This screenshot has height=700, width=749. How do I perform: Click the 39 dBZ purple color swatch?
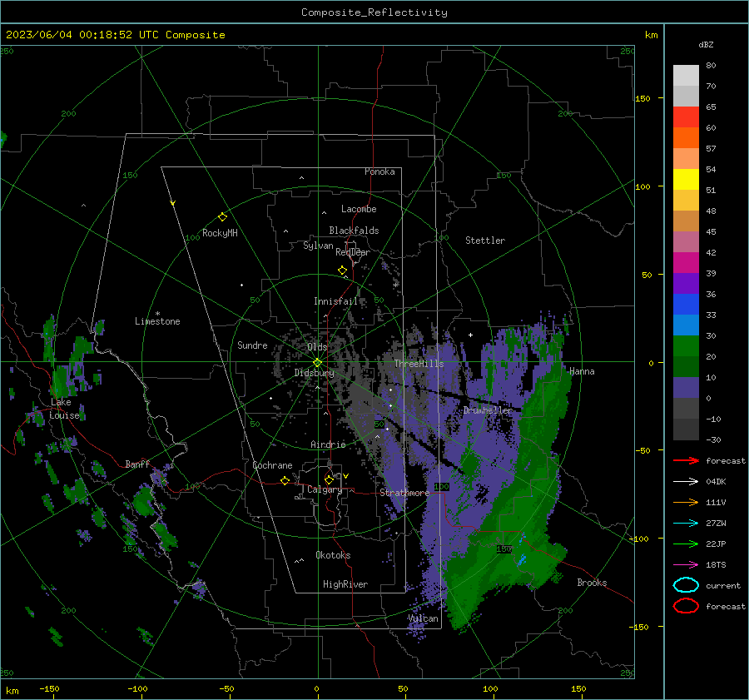(686, 283)
